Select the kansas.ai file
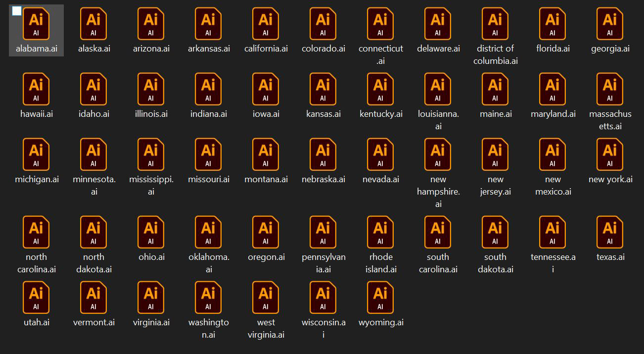Viewport: 644px width, 354px height. click(x=323, y=89)
